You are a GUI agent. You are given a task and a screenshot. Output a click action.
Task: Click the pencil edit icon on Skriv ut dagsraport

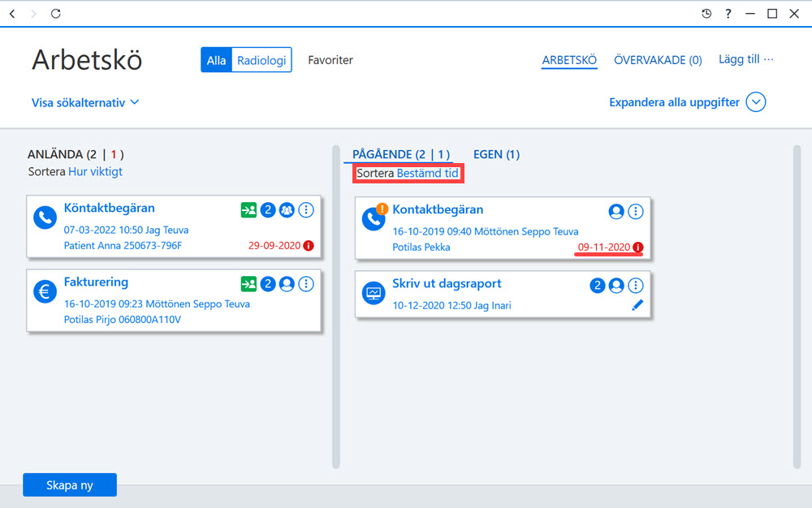tap(637, 305)
